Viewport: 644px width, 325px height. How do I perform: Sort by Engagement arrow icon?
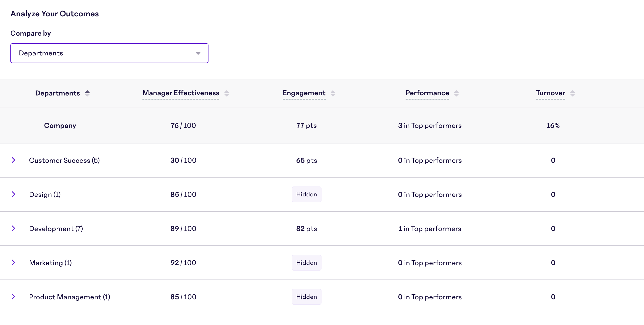(x=333, y=93)
